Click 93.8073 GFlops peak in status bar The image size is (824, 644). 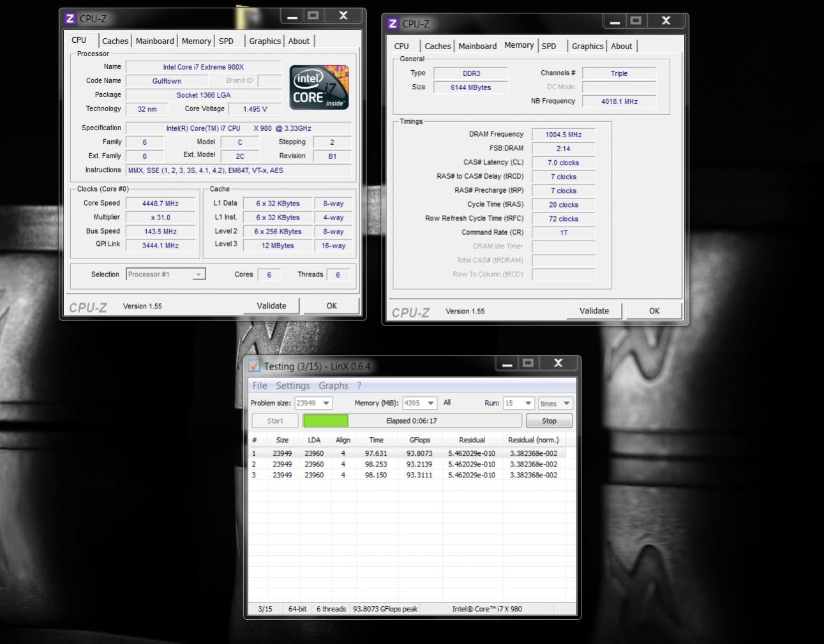[x=385, y=609]
